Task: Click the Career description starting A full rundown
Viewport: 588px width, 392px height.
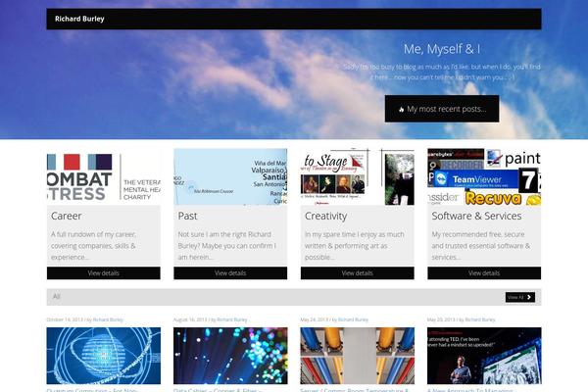Action: point(94,246)
